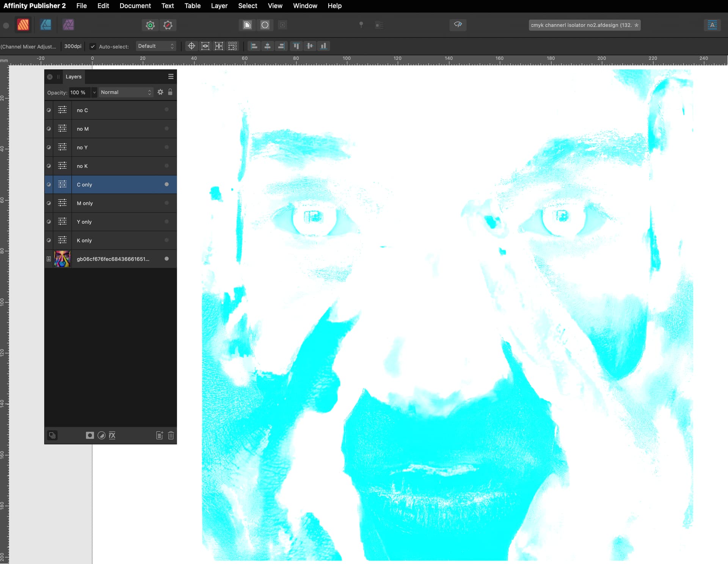
Task: Click the lock layer padlock icon
Action: (x=170, y=92)
